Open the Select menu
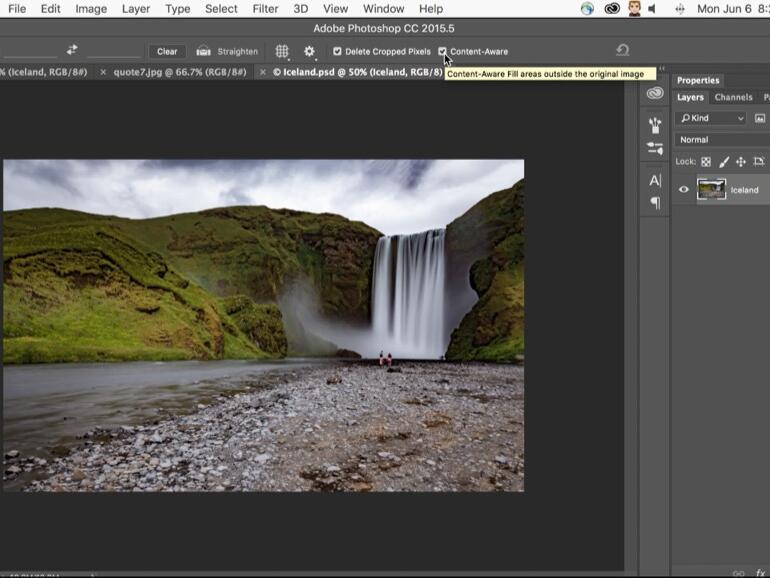 (221, 9)
